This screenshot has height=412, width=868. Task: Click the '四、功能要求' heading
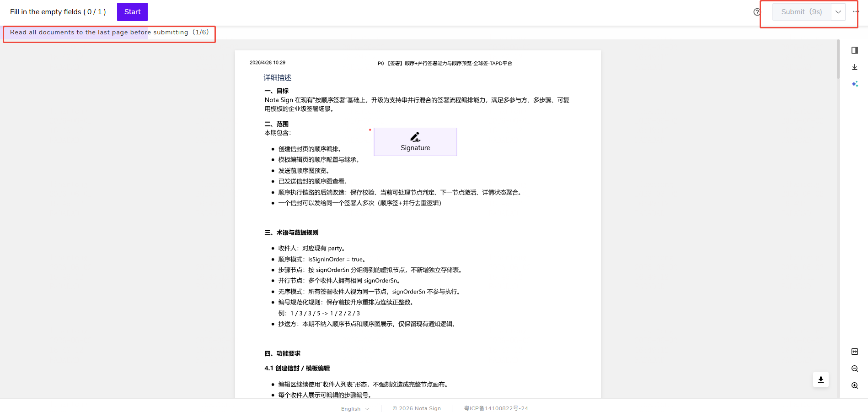pyautogui.click(x=283, y=353)
